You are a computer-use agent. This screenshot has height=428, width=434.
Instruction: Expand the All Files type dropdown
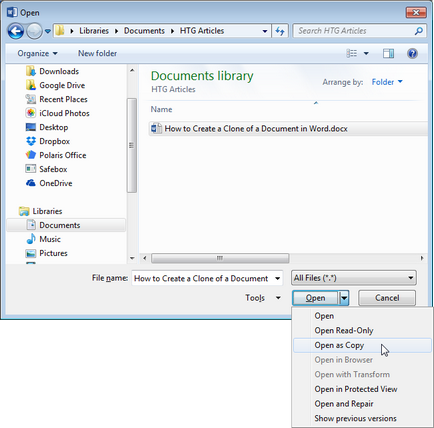pyautogui.click(x=354, y=278)
